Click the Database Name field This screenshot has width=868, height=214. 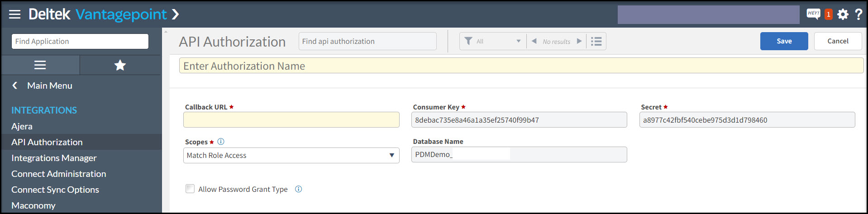[519, 154]
